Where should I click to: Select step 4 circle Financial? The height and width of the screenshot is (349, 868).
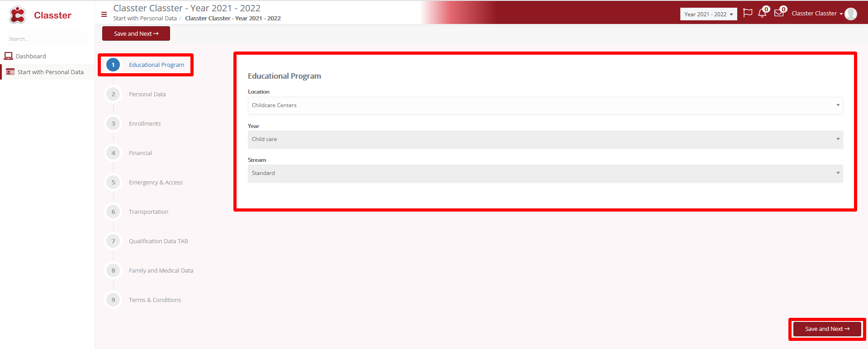113,153
